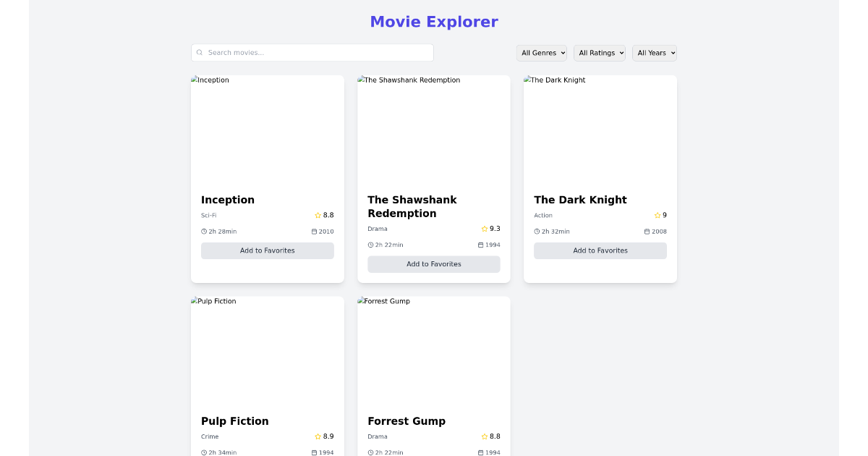Viewport: 868px width, 456px height.
Task: Click the clock icon showing Inception's runtime
Action: point(203,231)
